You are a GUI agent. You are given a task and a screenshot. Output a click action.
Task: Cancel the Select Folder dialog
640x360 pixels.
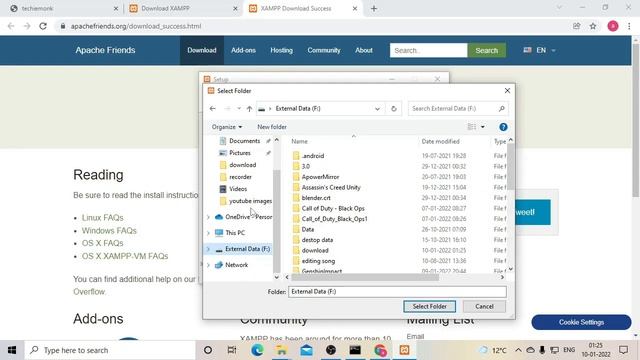pyautogui.click(x=484, y=307)
